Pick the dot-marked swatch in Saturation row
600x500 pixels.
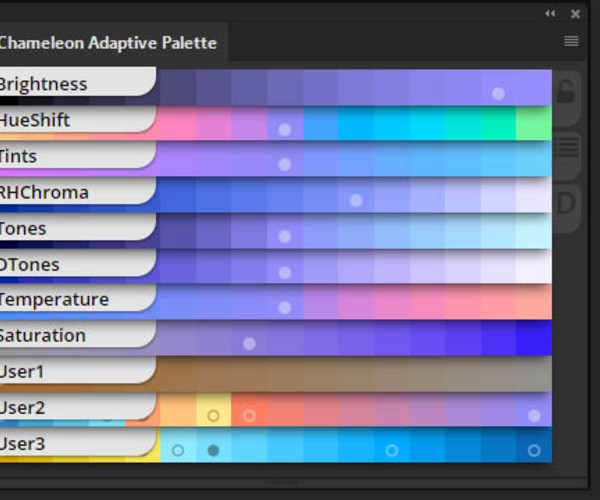pyautogui.click(x=249, y=339)
